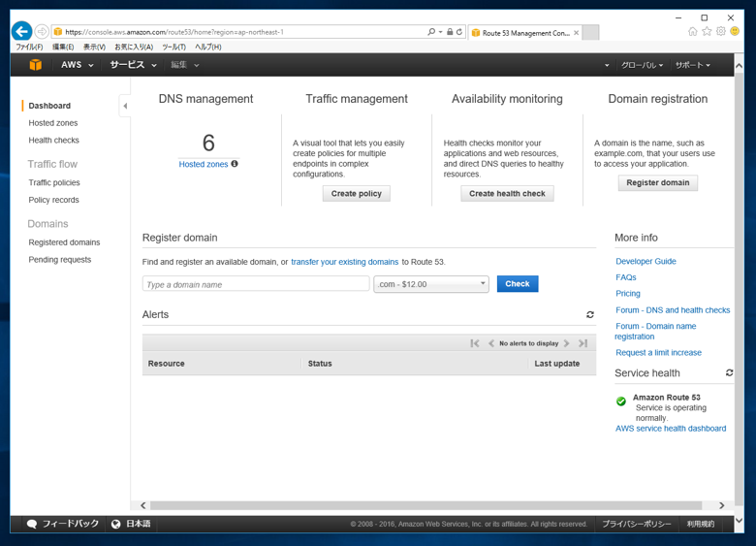Open Registered domains in sidebar
This screenshot has height=546, width=756.
click(x=64, y=242)
